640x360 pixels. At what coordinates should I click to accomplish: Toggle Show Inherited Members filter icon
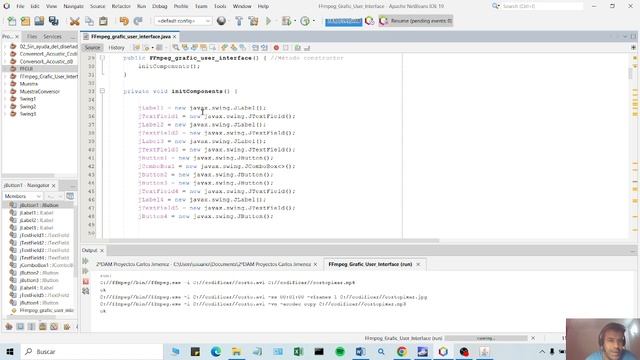9,327
